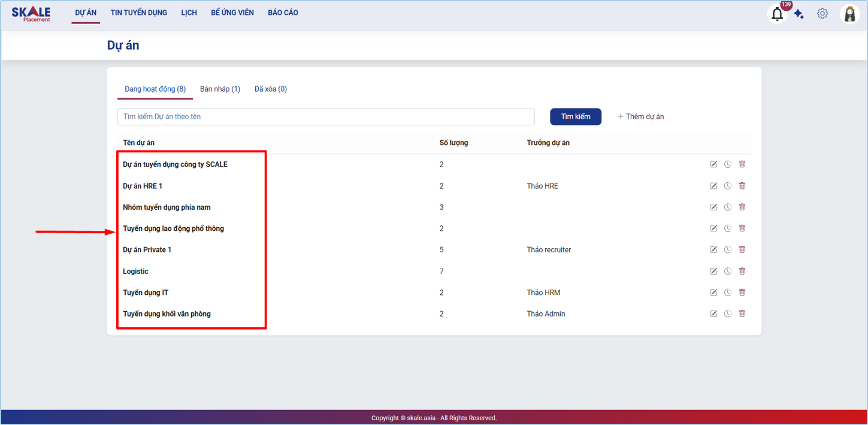This screenshot has width=868, height=425.
Task: Click the Thêm dự án button
Action: [640, 117]
